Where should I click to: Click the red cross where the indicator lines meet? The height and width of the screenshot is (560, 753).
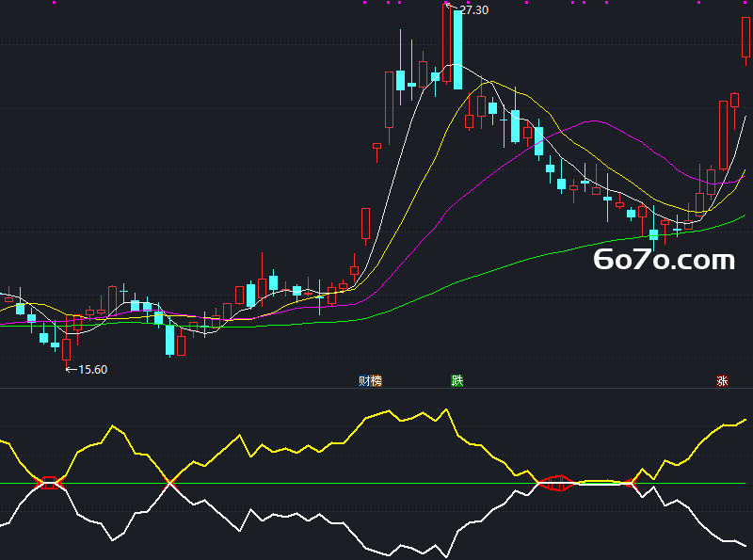tap(169, 482)
